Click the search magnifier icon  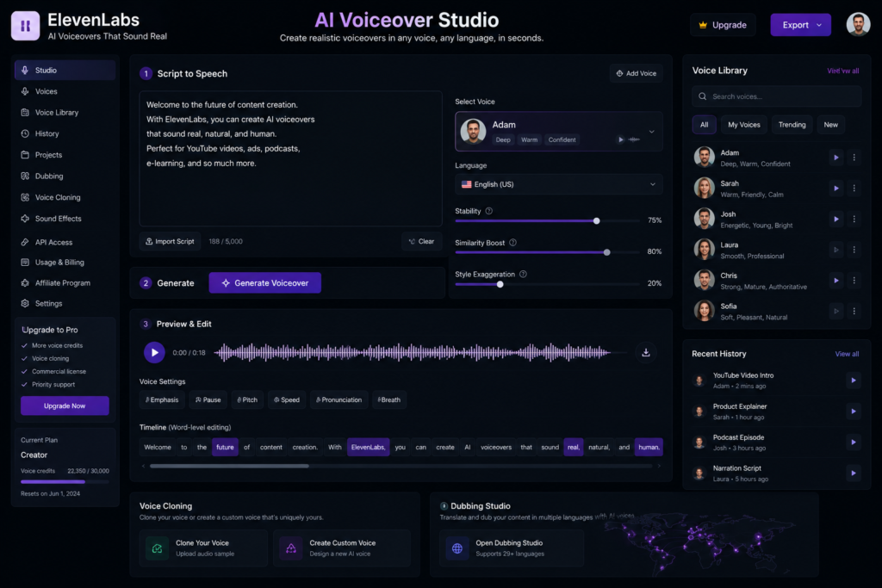tap(703, 96)
